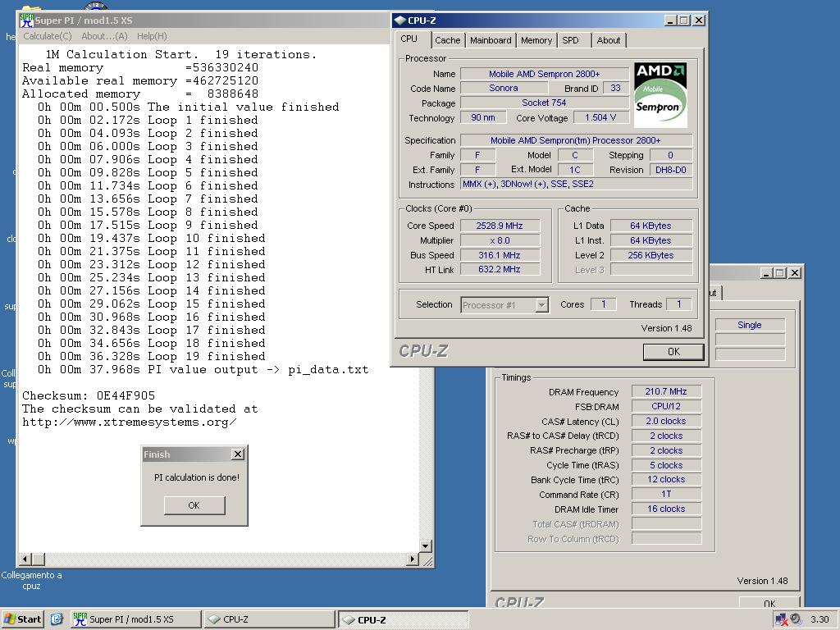Click the Super PI horizontal scrollbar right arrow

coord(412,559)
